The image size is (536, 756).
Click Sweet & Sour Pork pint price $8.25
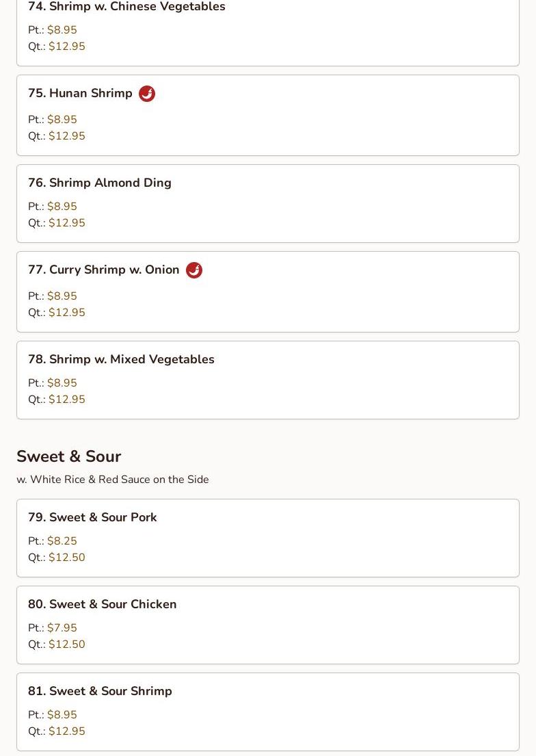(62, 540)
